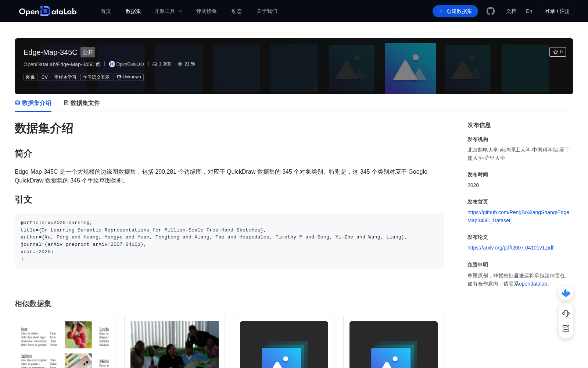Click the 相似数据集 heading

[33, 304]
